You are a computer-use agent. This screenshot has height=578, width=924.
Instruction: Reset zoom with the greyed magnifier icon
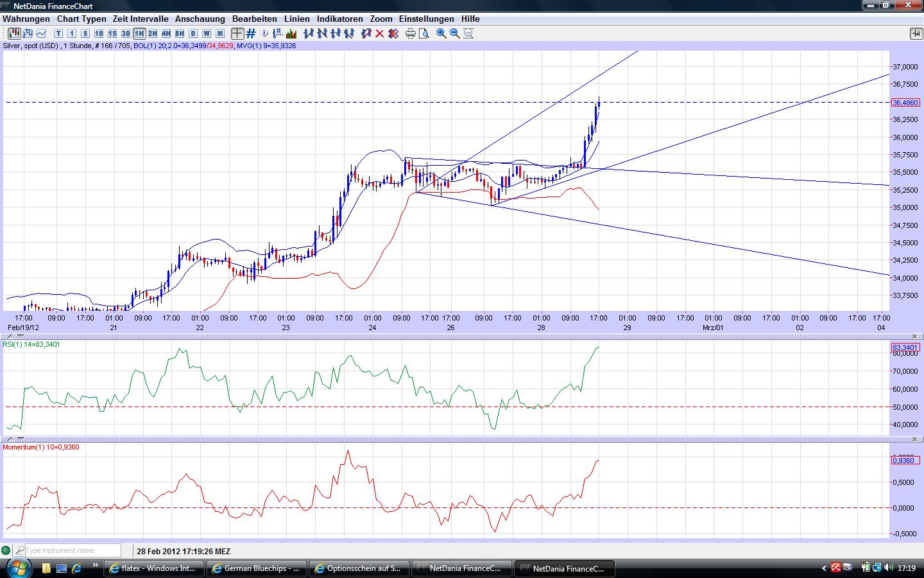point(468,33)
